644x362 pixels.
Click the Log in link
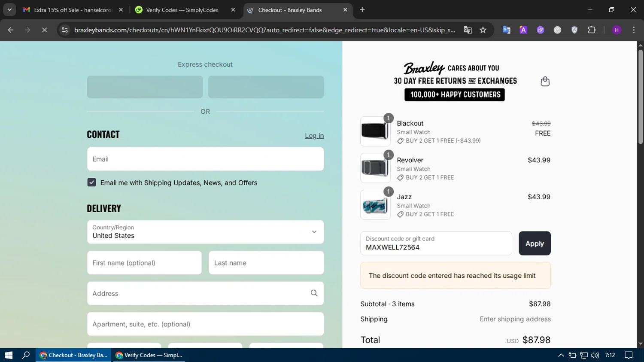(x=314, y=136)
